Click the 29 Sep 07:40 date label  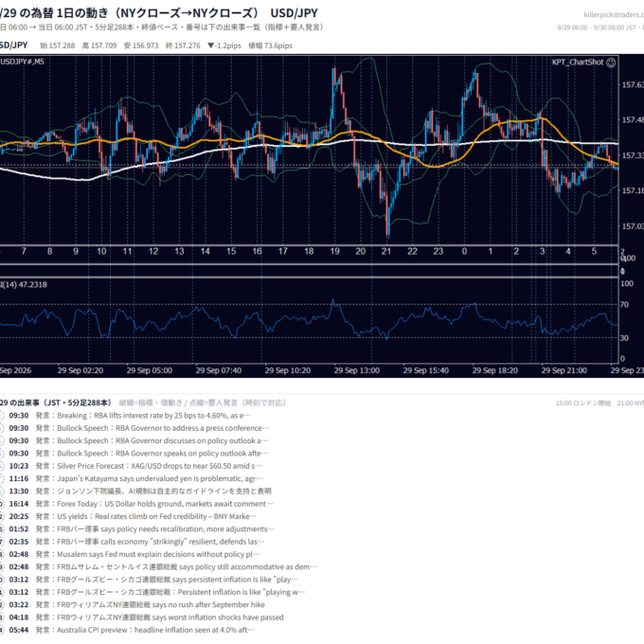[x=219, y=370]
